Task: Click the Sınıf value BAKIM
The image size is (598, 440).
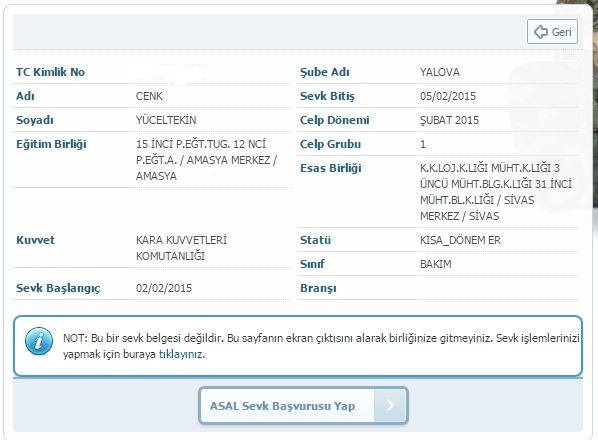Action: (x=436, y=264)
